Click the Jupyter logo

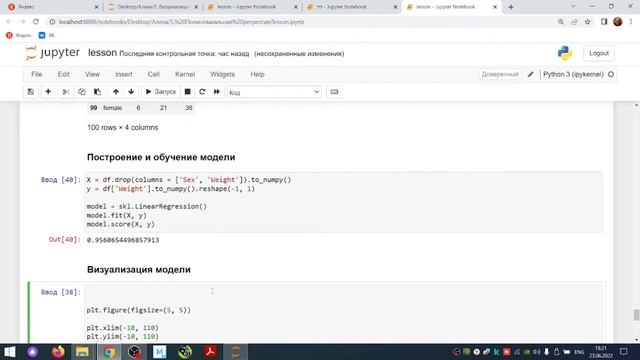click(x=52, y=53)
